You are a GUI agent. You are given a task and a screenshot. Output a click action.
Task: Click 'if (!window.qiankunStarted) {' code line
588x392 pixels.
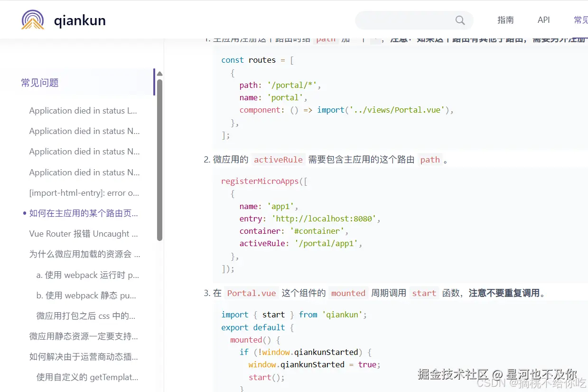(305, 352)
